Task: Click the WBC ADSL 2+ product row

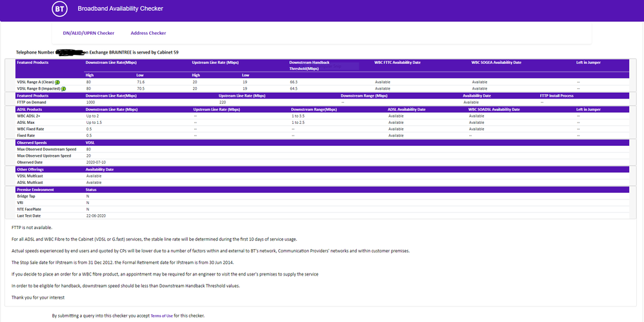Action: [x=30, y=116]
